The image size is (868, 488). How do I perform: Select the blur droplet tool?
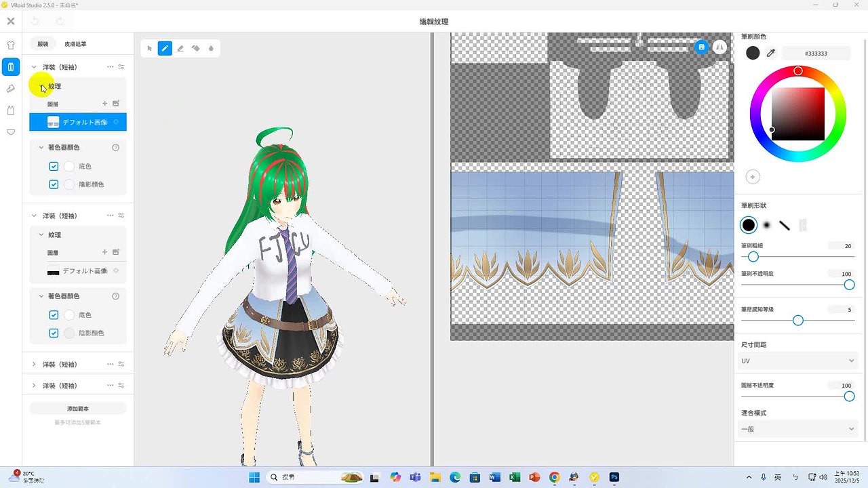[211, 48]
